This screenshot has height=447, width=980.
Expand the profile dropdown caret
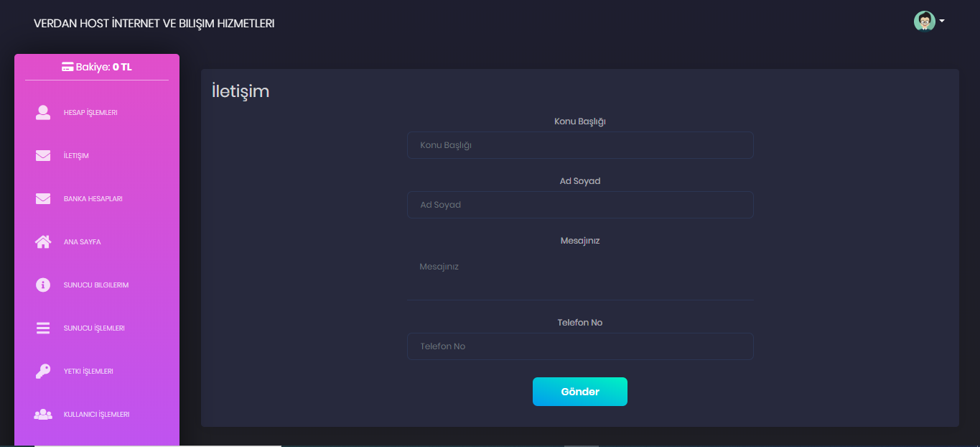tap(941, 21)
